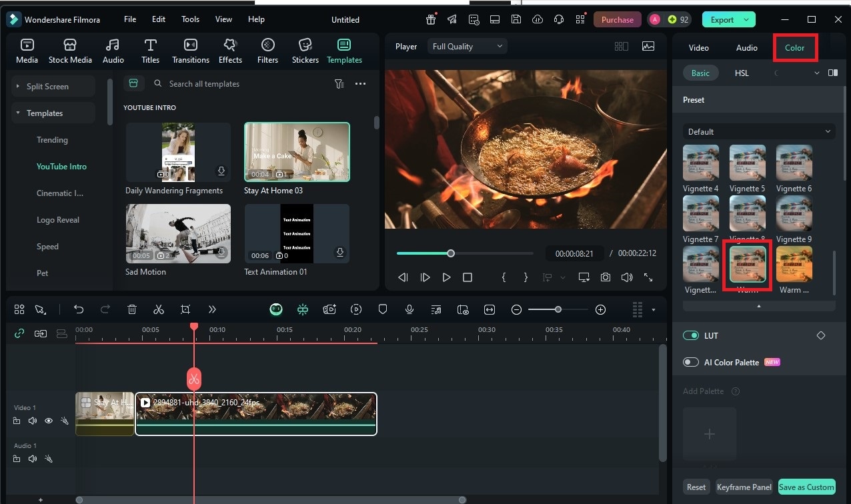The height and width of the screenshot is (504, 851).
Task: Toggle Video 1 track visibility eye
Action: click(x=49, y=421)
